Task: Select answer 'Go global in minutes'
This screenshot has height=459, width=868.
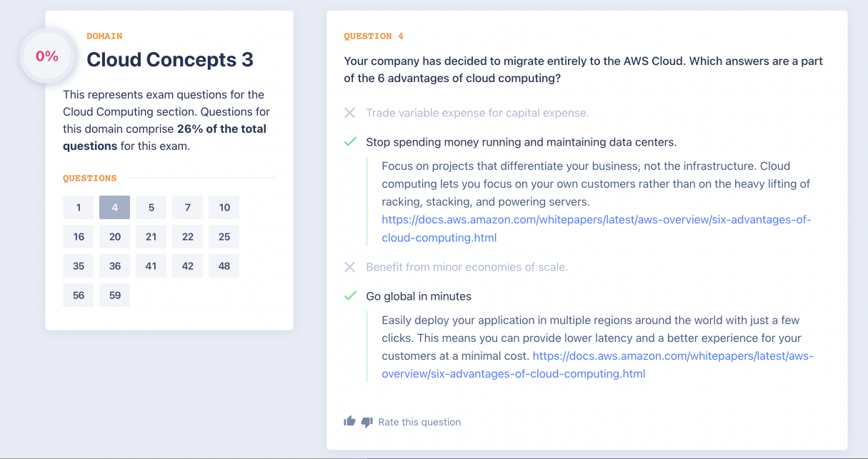Action: [x=419, y=296]
